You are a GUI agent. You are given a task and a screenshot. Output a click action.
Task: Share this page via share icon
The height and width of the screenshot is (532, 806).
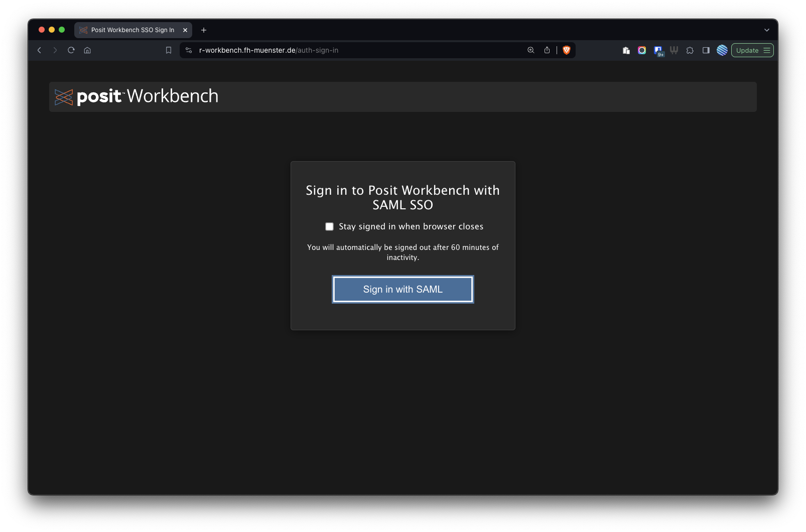547,50
